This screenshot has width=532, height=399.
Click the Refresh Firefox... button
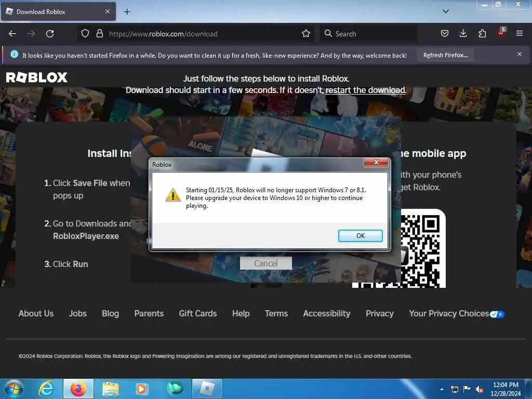click(445, 55)
